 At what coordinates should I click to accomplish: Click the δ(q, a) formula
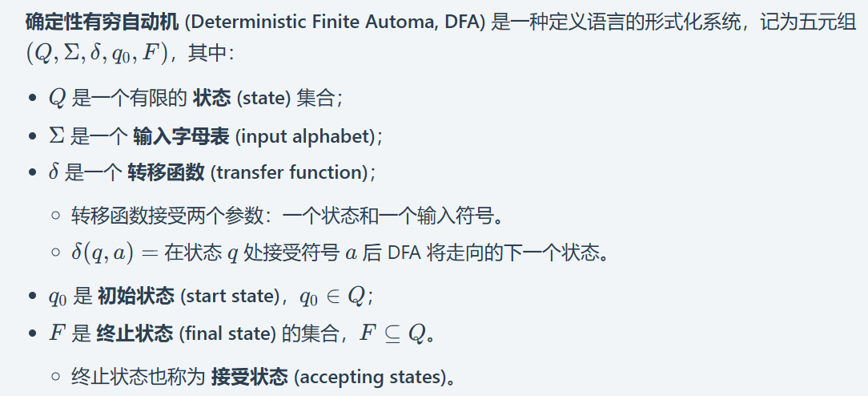(x=106, y=253)
